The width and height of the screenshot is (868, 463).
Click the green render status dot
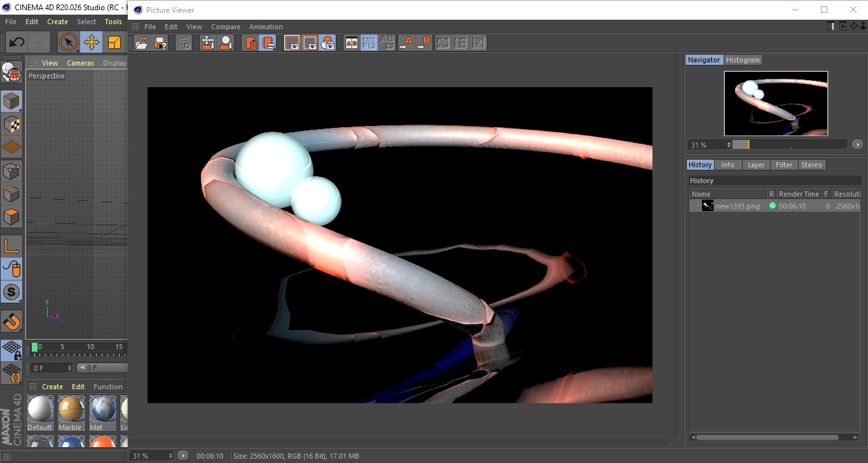[772, 205]
